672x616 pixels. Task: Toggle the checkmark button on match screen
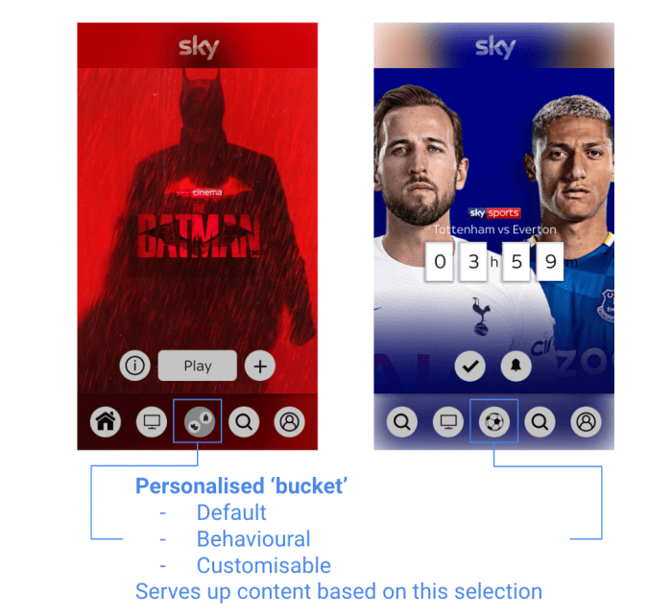pos(470,367)
